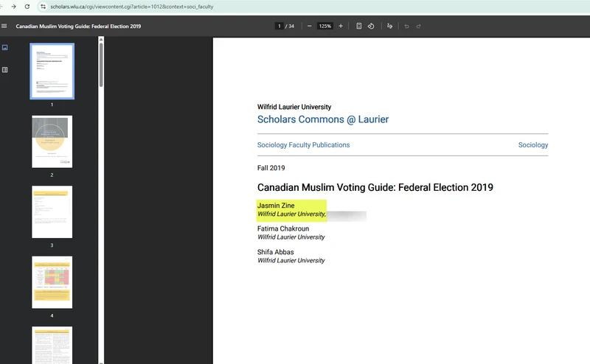
Task: Click the PDF title in the viewer toolbar
Action: 78,27
